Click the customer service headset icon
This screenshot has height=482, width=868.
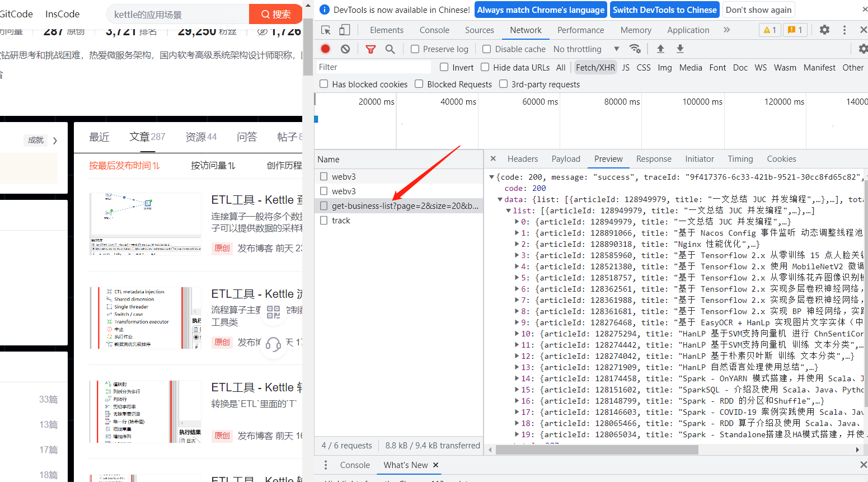click(x=273, y=344)
